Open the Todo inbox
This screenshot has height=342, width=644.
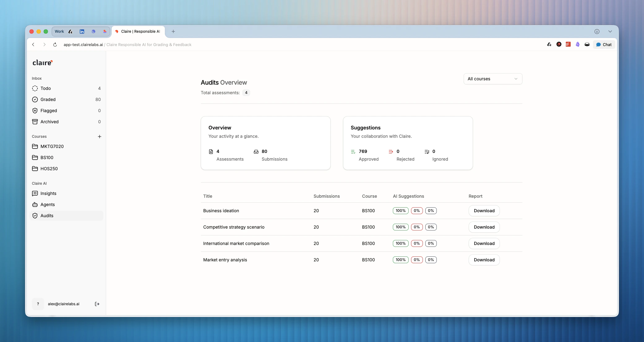[x=45, y=88]
